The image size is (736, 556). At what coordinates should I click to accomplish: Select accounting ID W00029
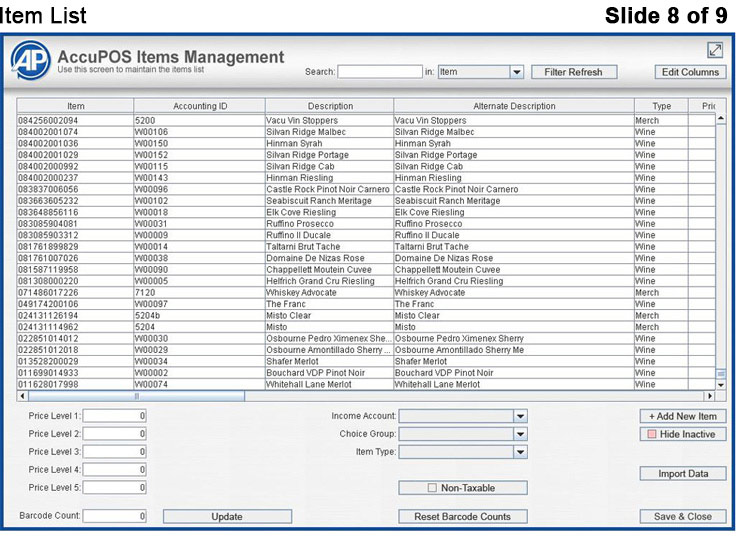pos(199,350)
